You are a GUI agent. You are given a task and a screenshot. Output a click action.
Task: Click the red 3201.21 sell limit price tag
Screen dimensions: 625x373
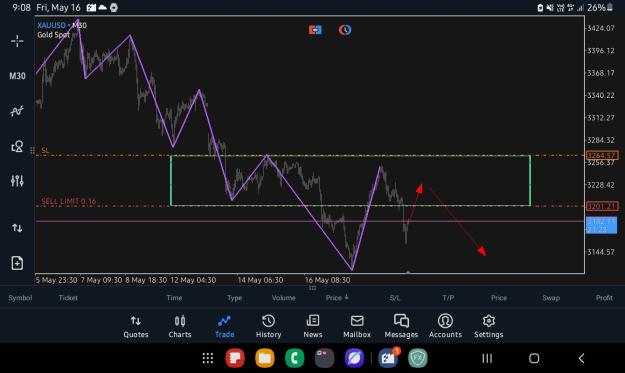coord(602,206)
